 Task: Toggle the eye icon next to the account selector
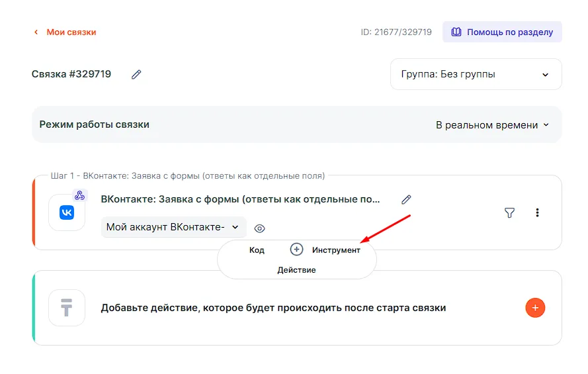coord(260,228)
